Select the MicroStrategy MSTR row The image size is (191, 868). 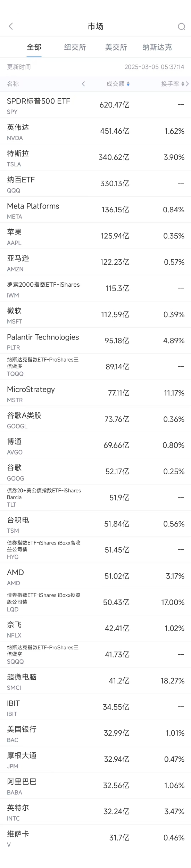point(95,393)
